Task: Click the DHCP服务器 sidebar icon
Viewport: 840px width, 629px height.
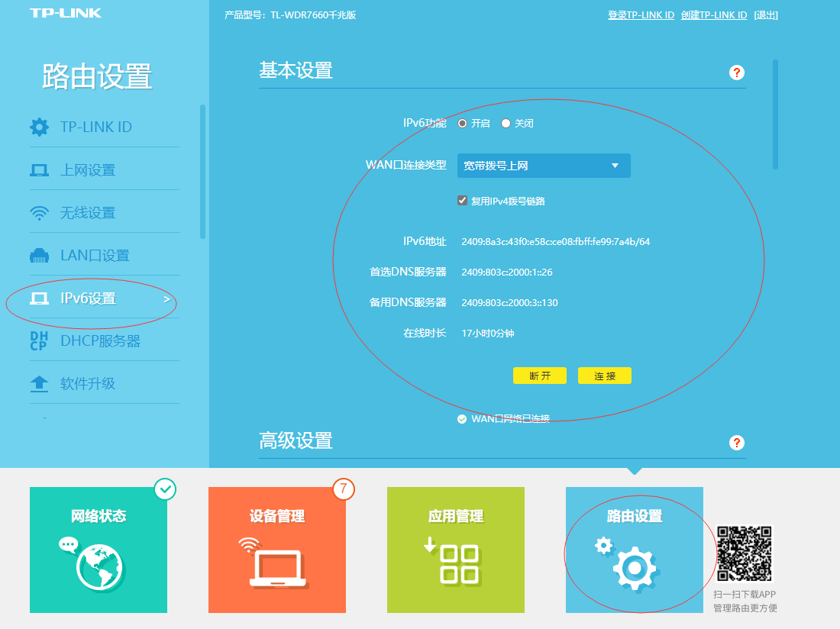Action: (x=40, y=340)
